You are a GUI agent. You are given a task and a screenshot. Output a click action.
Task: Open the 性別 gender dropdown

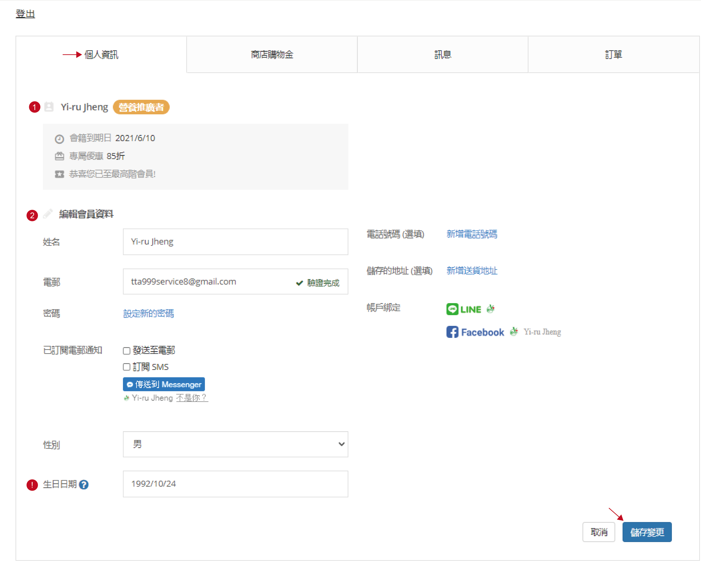pyautogui.click(x=235, y=444)
